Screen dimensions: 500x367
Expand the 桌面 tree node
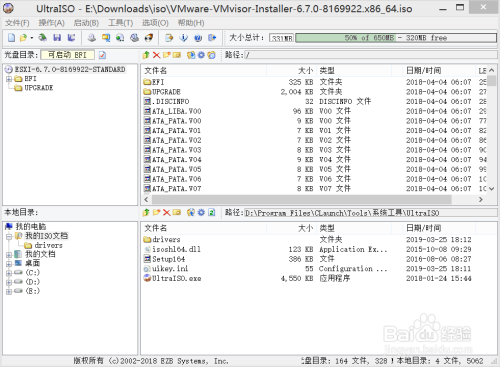click(9, 264)
